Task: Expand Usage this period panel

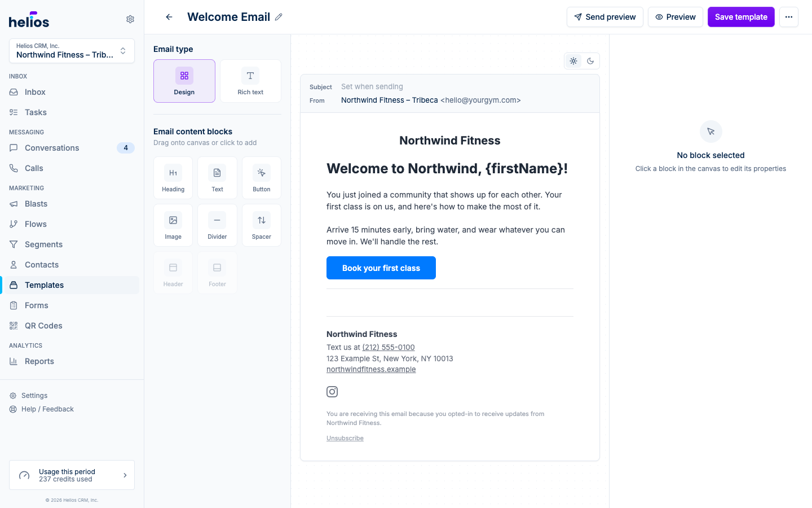Action: point(72,475)
